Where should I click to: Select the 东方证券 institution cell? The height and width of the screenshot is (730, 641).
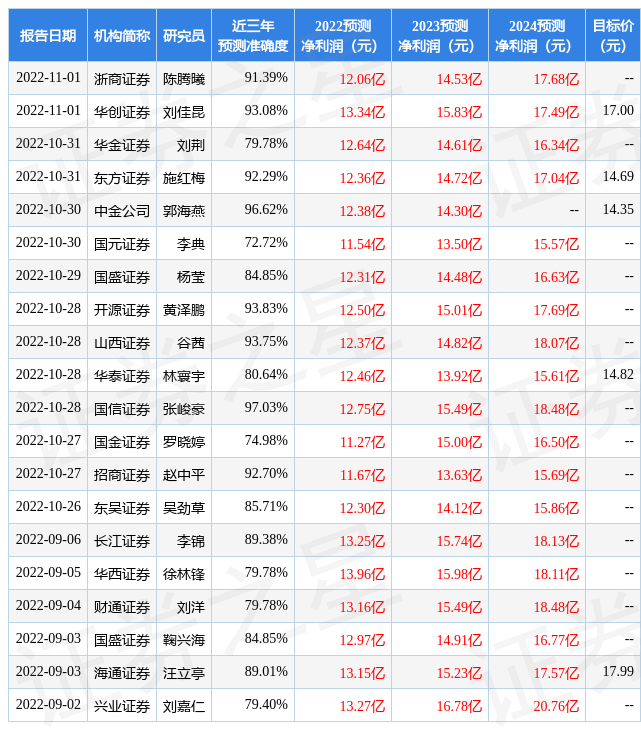[x=122, y=178]
